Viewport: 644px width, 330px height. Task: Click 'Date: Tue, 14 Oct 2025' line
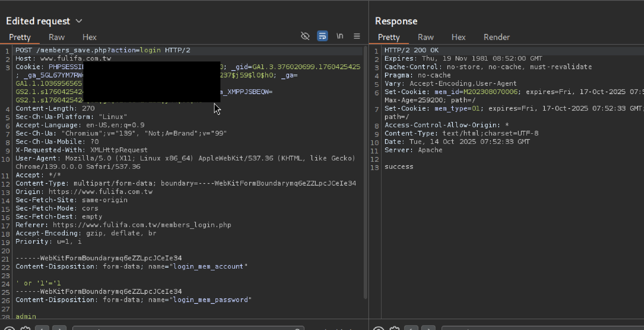tap(457, 141)
